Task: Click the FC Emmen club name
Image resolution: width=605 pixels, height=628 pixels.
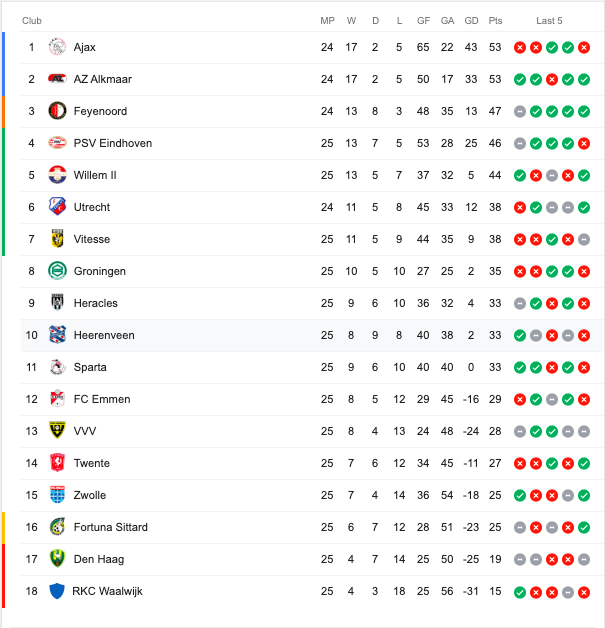Action: (x=102, y=399)
